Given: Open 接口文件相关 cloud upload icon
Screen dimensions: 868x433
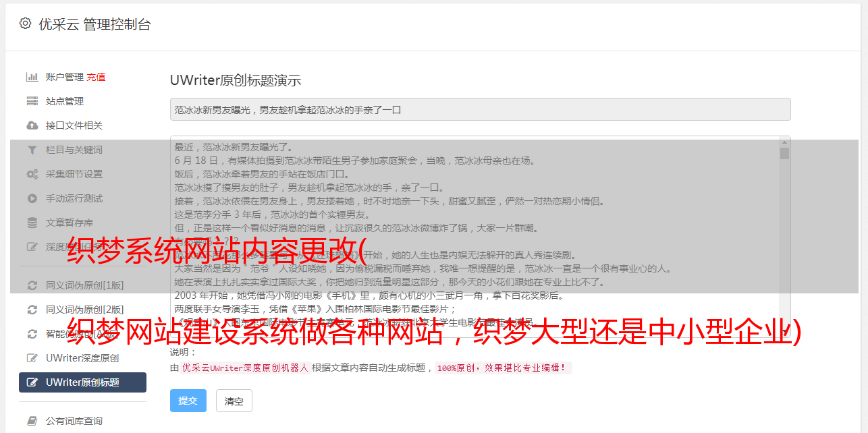Looking at the screenshot, I should (x=32, y=125).
